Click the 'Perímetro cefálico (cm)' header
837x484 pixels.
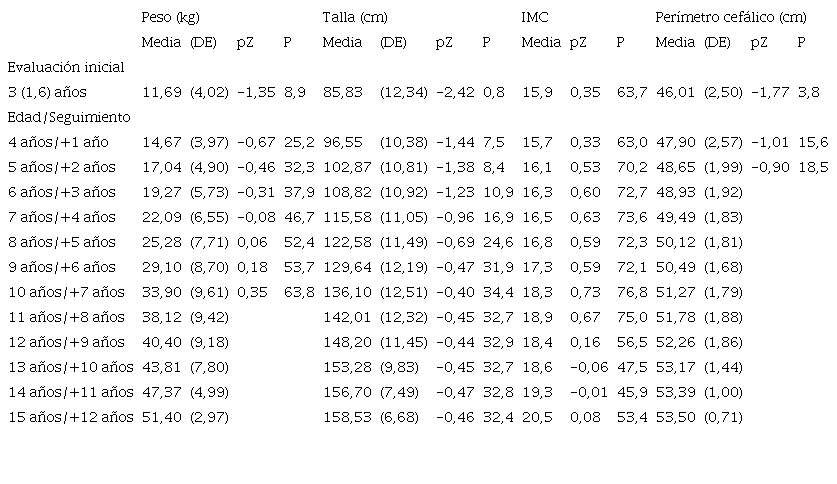730,18
